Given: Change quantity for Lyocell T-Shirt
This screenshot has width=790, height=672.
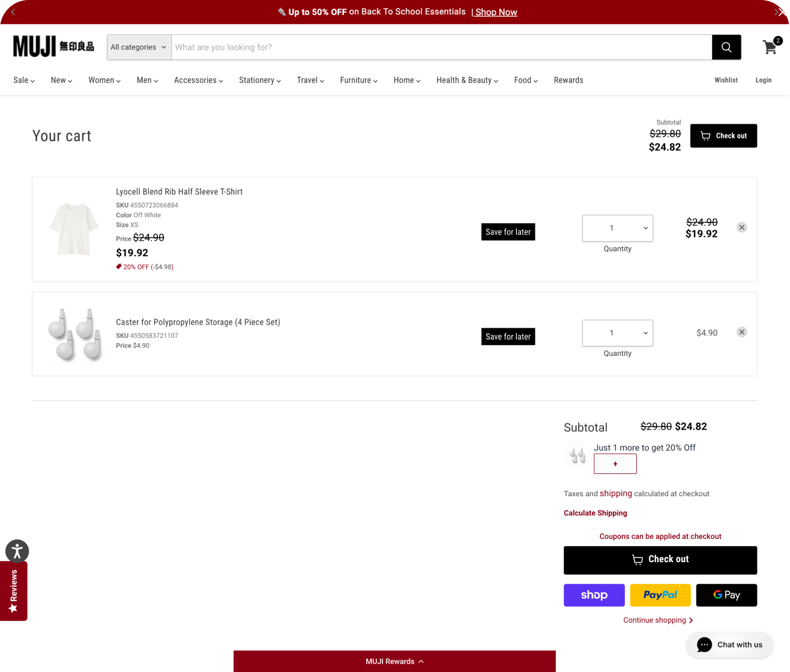Looking at the screenshot, I should click(x=618, y=228).
